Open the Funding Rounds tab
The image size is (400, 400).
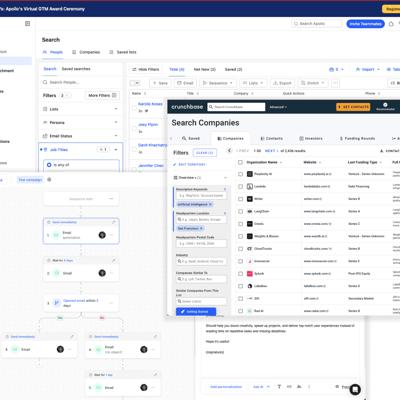coord(357,138)
